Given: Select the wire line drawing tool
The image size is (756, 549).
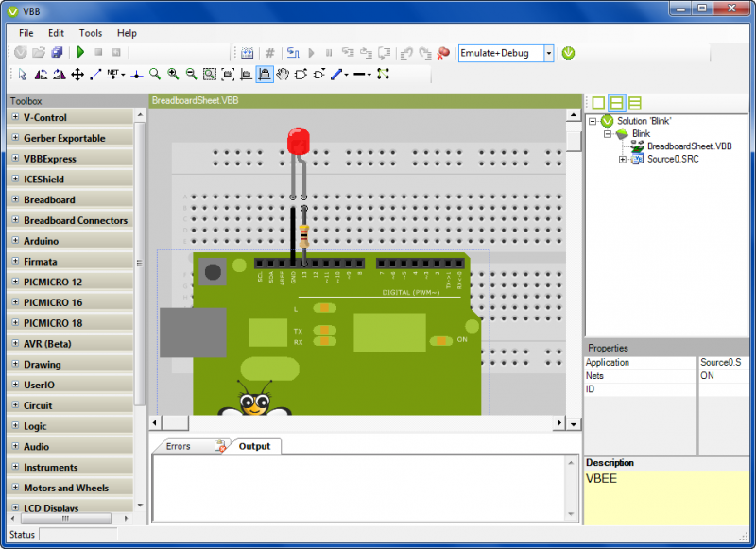Looking at the screenshot, I should (x=95, y=75).
